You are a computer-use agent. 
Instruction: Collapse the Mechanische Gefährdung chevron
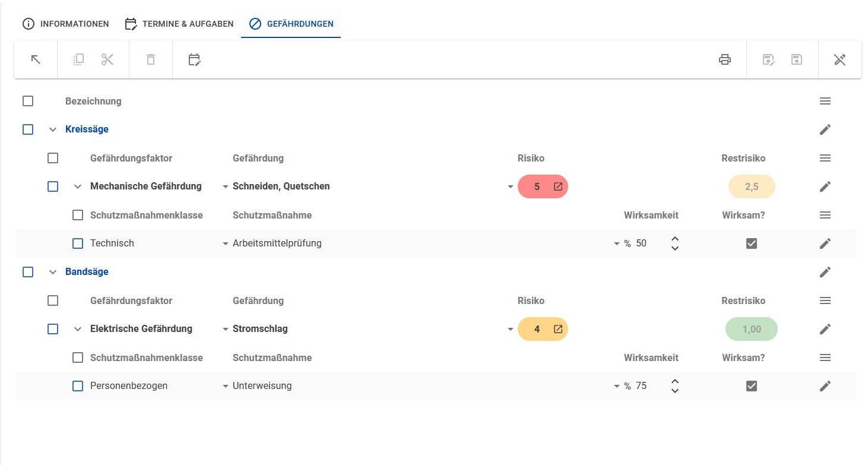pyautogui.click(x=78, y=186)
